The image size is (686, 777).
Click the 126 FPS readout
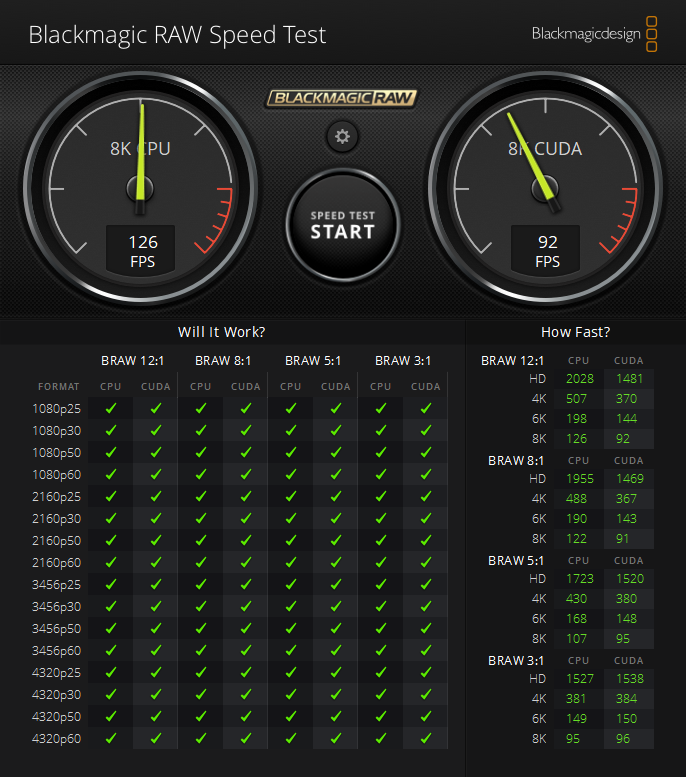(x=141, y=251)
